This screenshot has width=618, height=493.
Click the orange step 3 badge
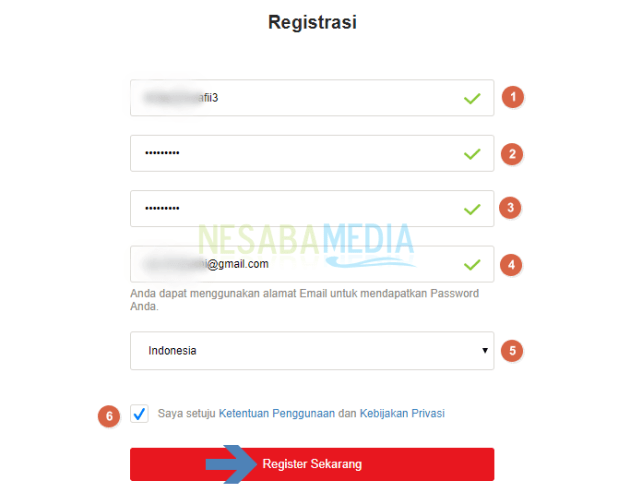pyautogui.click(x=512, y=208)
